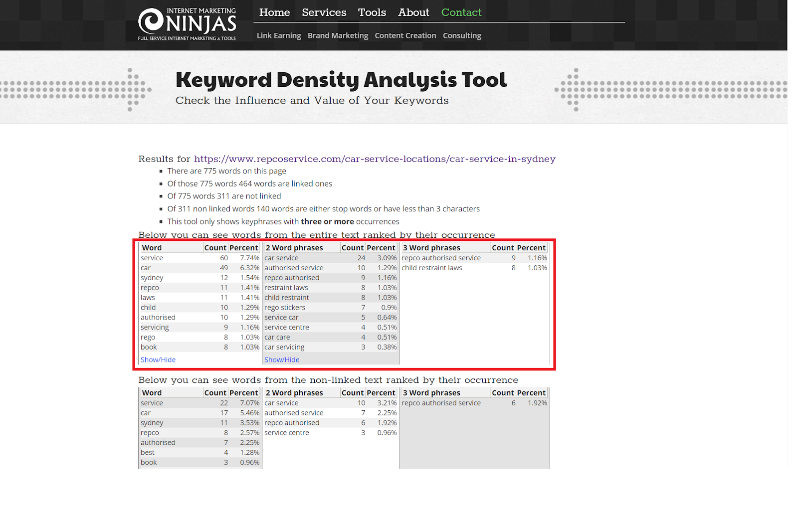The height and width of the screenshot is (532, 798).
Task: Click the count 60 for service
Action: click(224, 258)
